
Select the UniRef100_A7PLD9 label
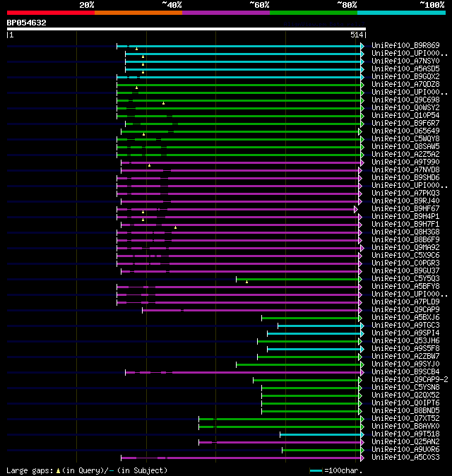[405, 302]
